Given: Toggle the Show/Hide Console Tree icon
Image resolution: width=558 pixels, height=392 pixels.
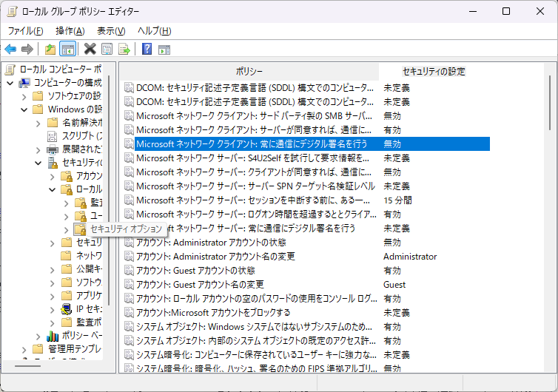Looking at the screenshot, I should (67, 50).
